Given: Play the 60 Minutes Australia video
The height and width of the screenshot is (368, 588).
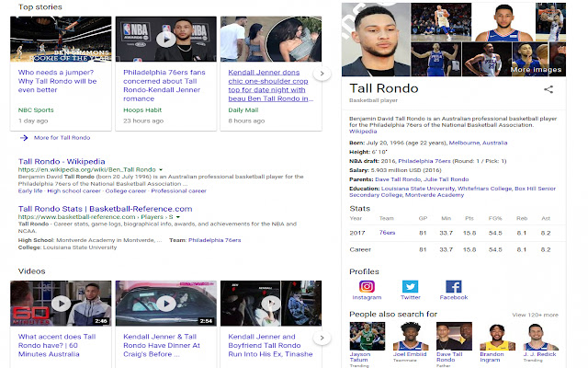Looking at the screenshot, I should 61,303.
